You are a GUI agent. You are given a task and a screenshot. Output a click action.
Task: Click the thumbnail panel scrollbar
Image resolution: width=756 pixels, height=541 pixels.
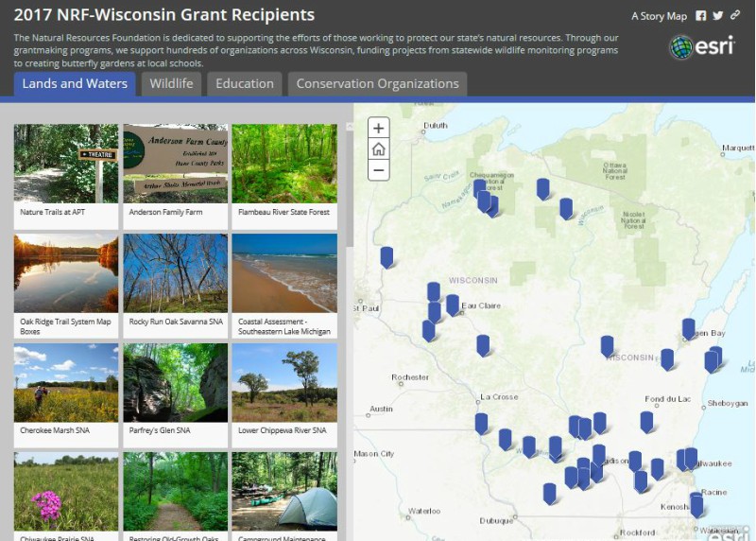(x=350, y=188)
